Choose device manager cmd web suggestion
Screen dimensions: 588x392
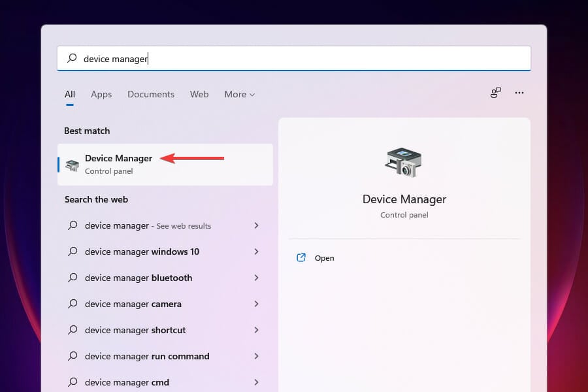pos(127,382)
